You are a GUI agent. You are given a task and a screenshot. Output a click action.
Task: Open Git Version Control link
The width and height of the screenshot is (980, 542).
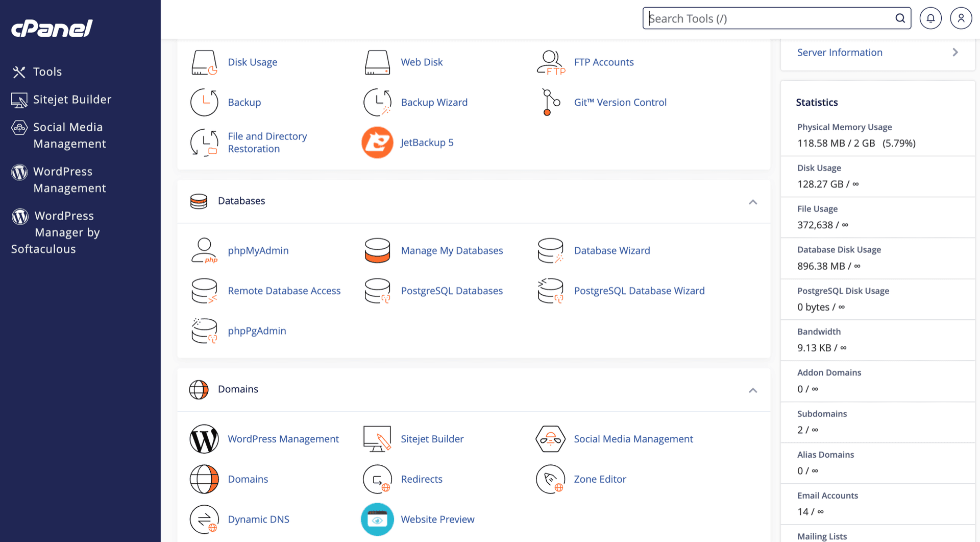620,102
